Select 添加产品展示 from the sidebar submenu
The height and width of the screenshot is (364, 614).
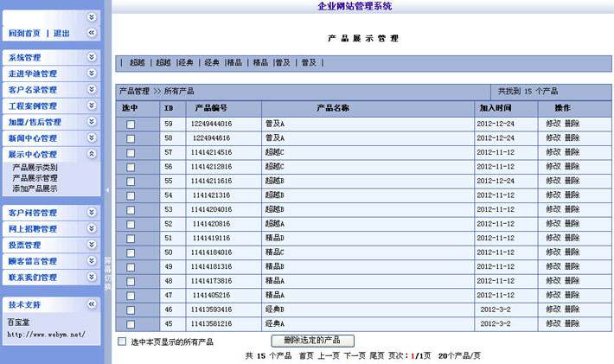pyautogui.click(x=35, y=188)
